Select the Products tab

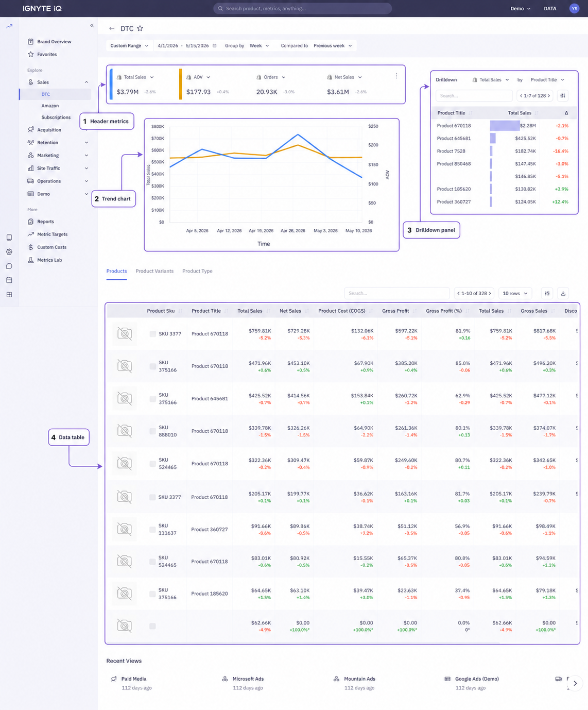click(116, 271)
